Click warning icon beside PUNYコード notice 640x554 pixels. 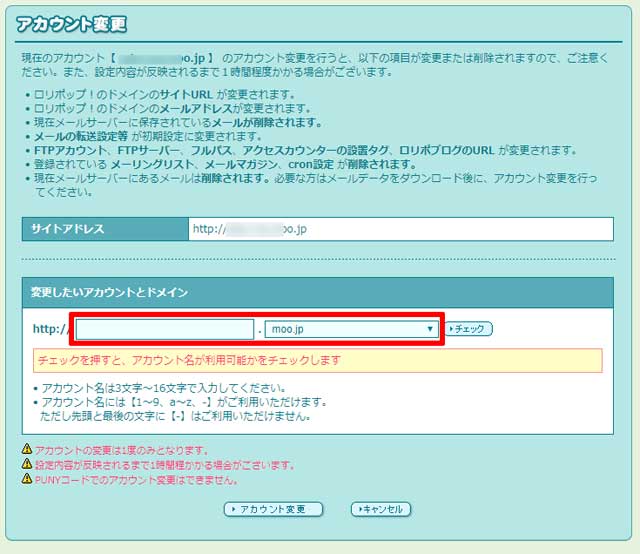(x=26, y=479)
